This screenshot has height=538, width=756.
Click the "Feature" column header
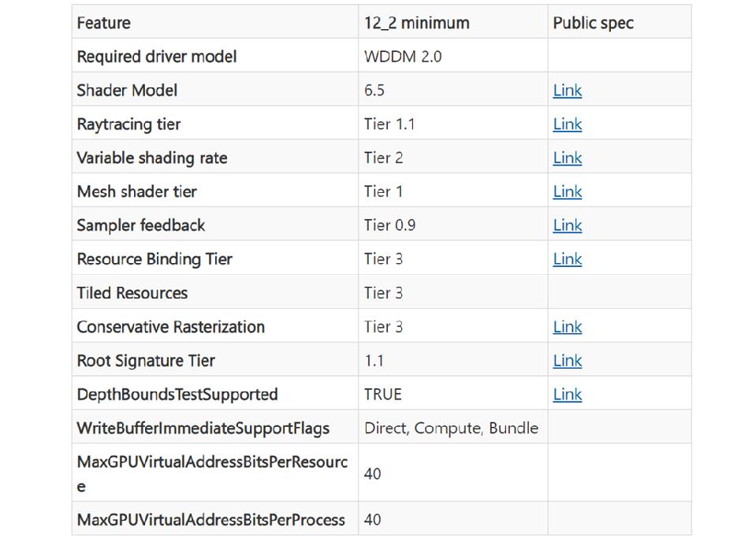[x=104, y=23]
